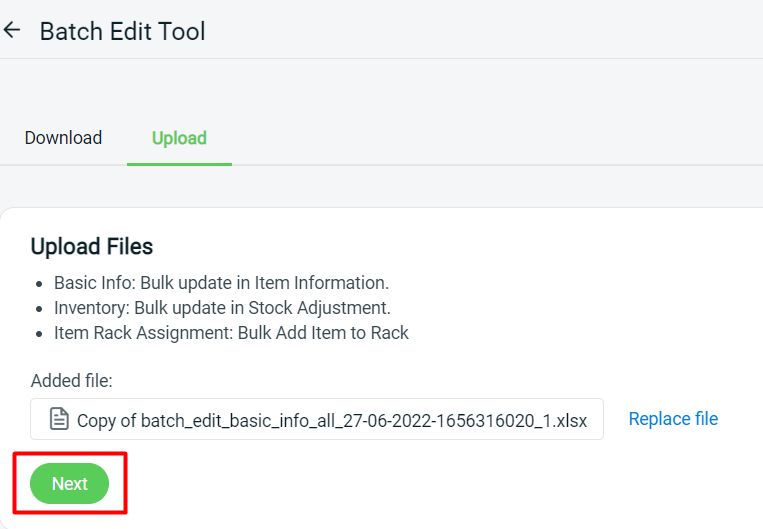Screen dimensions: 763x529
Task: Click the back arrow beside Batch Edit Tool
Action: pyautogui.click(x=12, y=31)
